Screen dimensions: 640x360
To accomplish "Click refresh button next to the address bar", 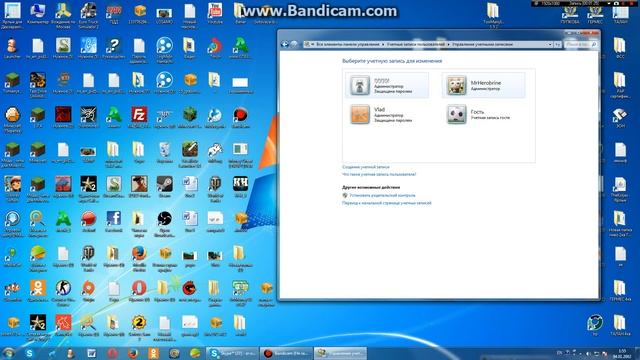I will (558, 44).
